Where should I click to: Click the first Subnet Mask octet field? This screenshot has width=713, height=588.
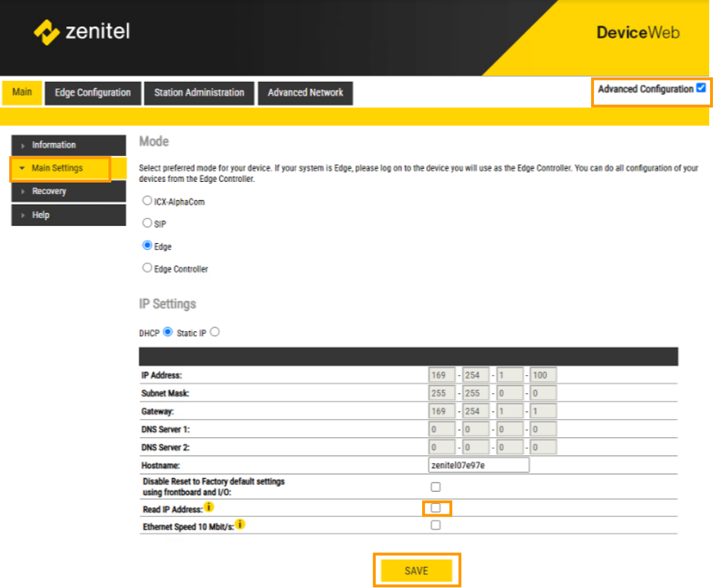[442, 393]
